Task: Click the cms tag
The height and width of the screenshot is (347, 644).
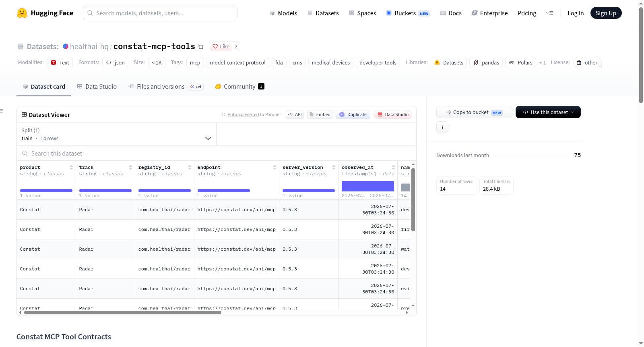Action: [x=297, y=62]
